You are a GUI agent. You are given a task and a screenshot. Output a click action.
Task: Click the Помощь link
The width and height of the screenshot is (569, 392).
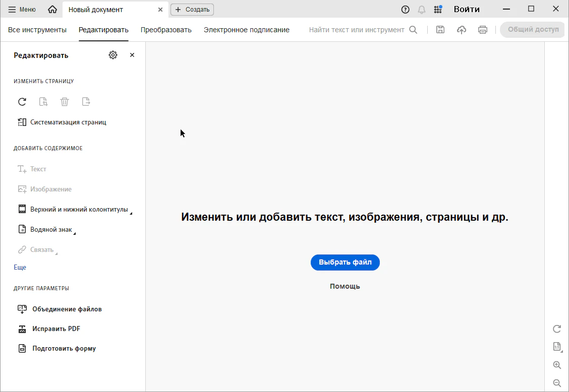(345, 286)
